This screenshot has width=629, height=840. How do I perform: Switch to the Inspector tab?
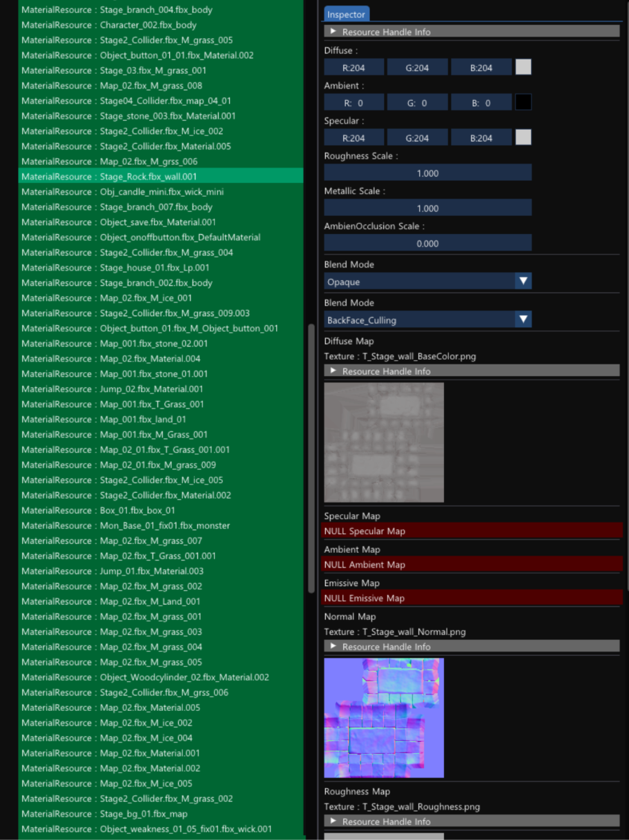click(347, 14)
